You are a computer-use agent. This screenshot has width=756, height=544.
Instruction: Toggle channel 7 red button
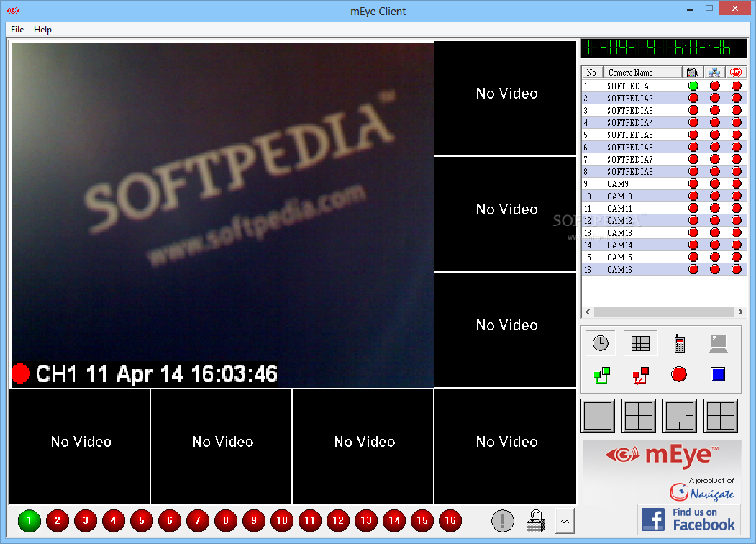198,521
